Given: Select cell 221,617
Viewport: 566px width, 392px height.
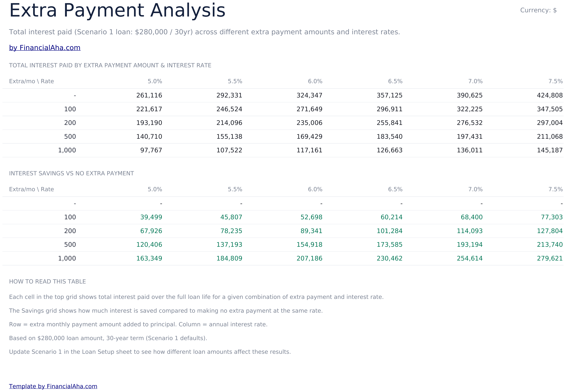Looking at the screenshot, I should (x=149, y=109).
